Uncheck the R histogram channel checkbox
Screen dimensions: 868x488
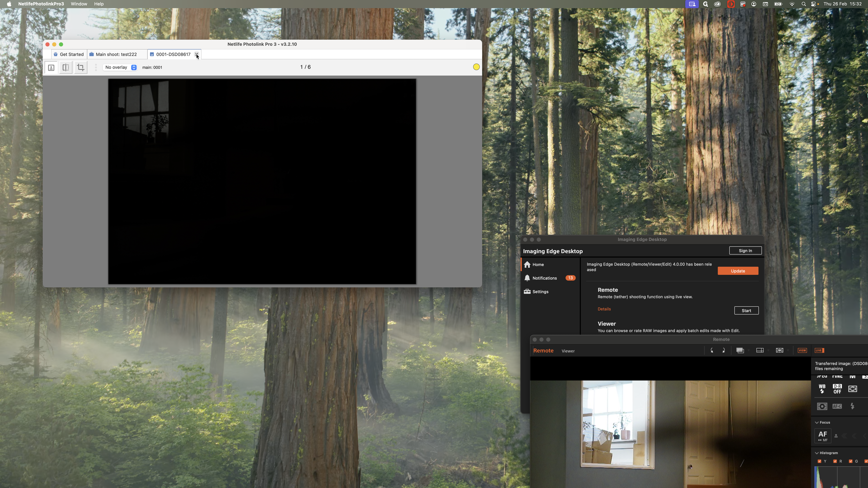coord(835,461)
